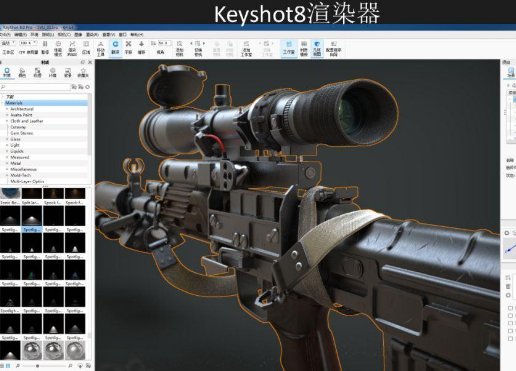Expand the Metal materials folder
Screen dimensions: 516x371
point(7,163)
